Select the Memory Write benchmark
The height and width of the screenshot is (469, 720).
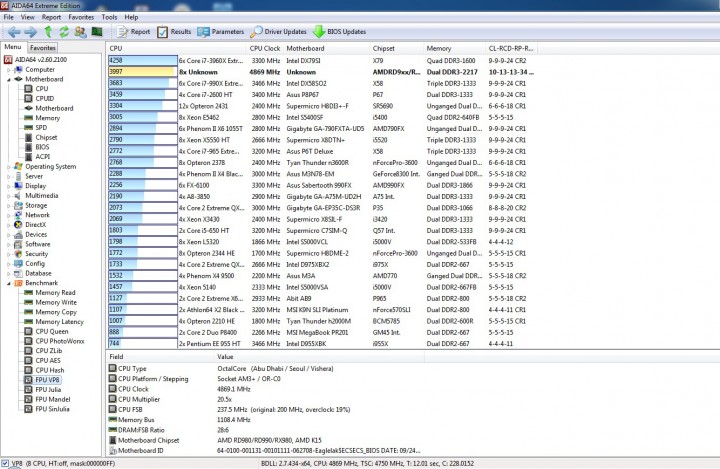(51, 302)
